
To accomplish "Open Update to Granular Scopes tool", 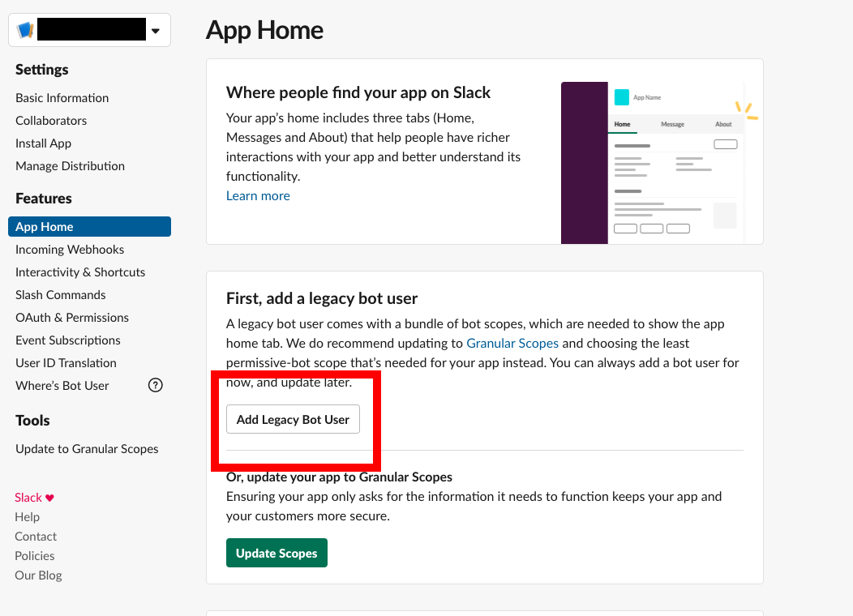I will pyautogui.click(x=87, y=449).
